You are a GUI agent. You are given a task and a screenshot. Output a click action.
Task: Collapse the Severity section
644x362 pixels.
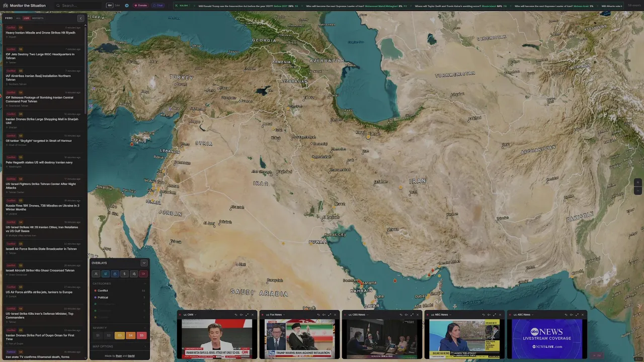(x=145, y=328)
